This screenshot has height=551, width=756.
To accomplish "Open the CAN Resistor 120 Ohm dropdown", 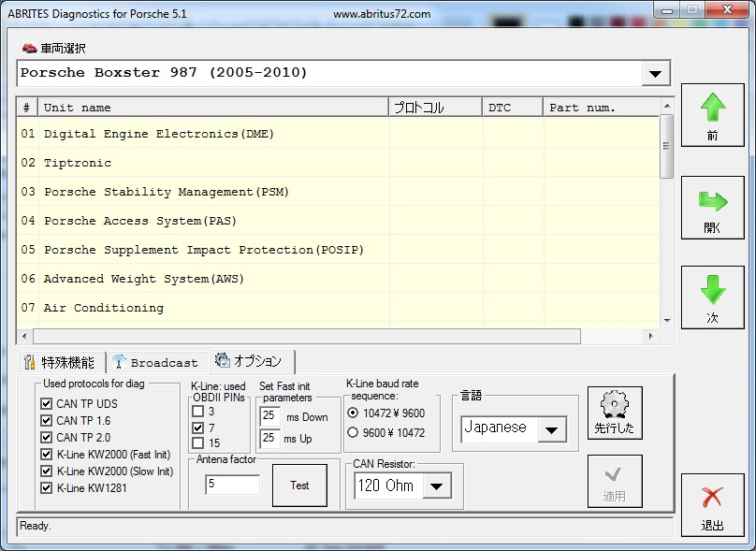I will [437, 486].
